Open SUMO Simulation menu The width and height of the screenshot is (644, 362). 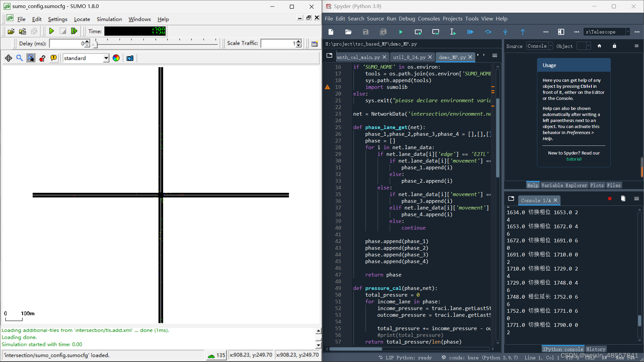(109, 19)
